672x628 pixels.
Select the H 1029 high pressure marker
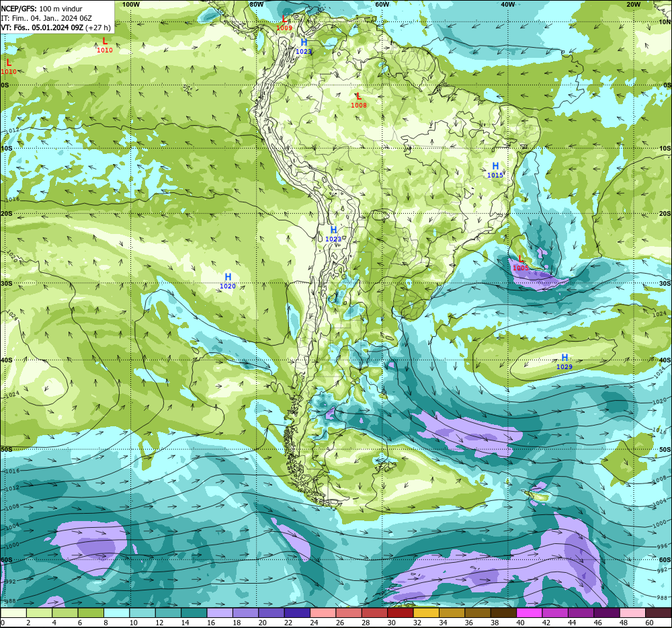pyautogui.click(x=564, y=362)
